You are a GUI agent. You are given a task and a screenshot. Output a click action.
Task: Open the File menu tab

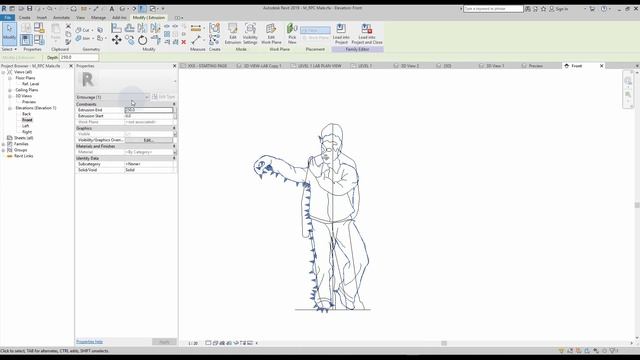click(x=7, y=18)
